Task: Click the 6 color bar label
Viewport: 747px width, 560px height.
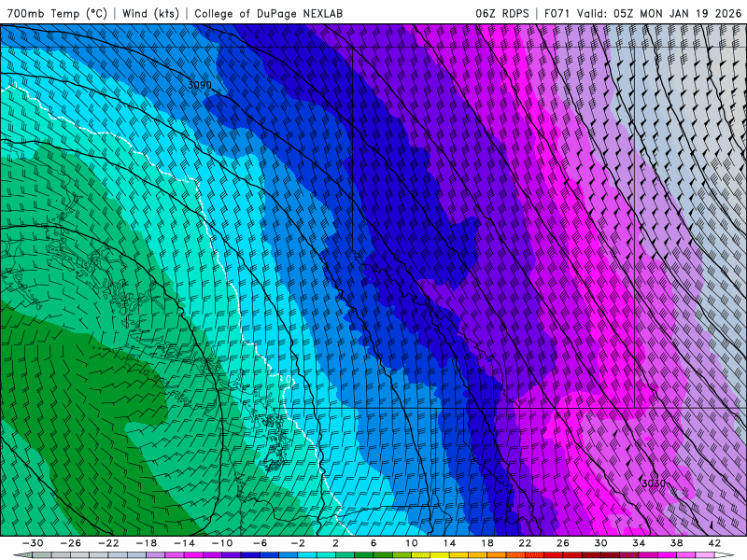Action: [373, 543]
